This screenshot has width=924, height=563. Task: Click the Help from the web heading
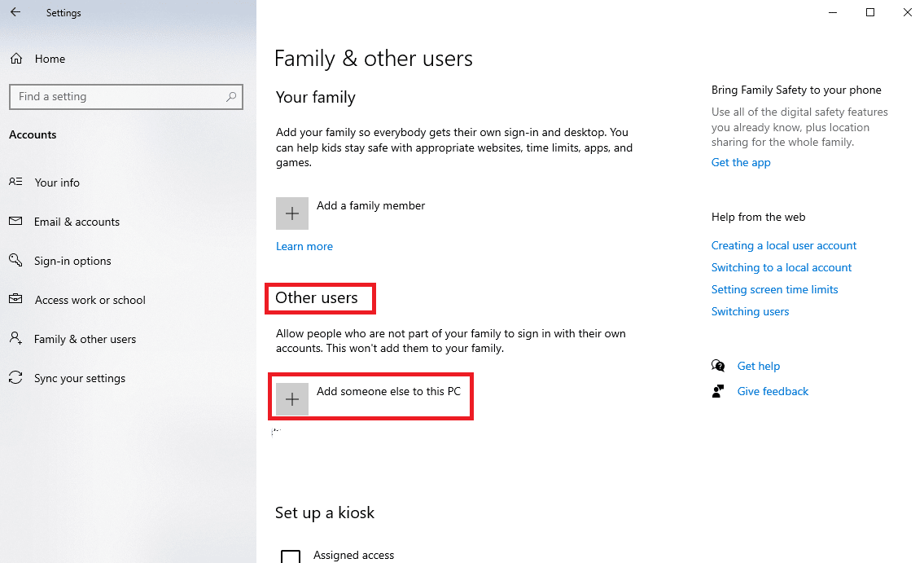[758, 217]
